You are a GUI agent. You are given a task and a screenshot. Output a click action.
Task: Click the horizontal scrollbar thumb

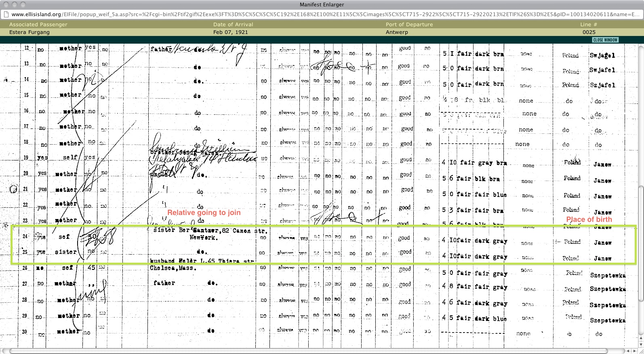point(309,351)
